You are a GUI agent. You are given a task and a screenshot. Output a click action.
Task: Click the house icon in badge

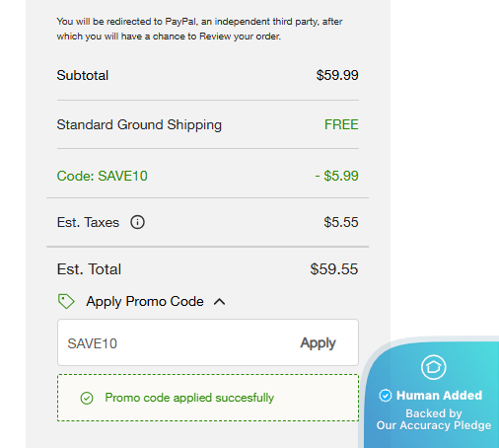pyautogui.click(x=433, y=367)
